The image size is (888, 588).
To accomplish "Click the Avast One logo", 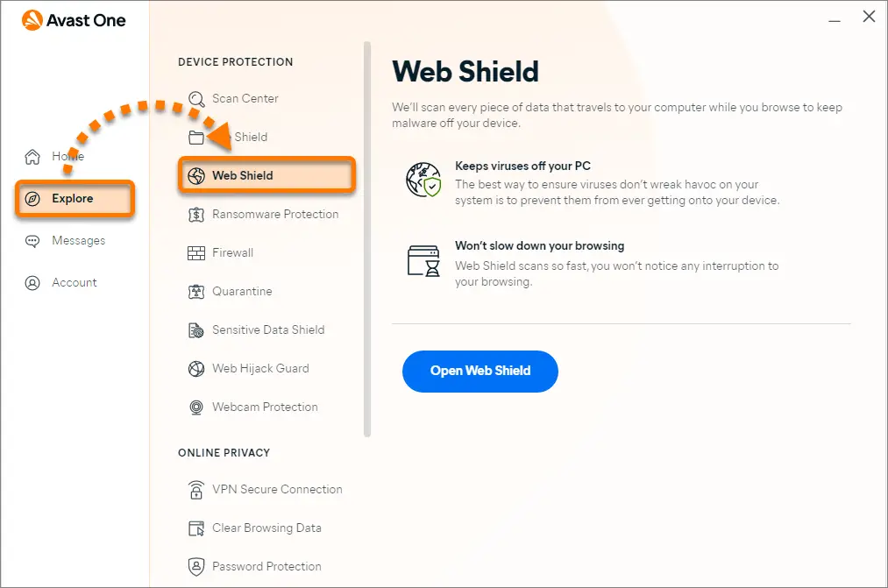I will coord(74,20).
